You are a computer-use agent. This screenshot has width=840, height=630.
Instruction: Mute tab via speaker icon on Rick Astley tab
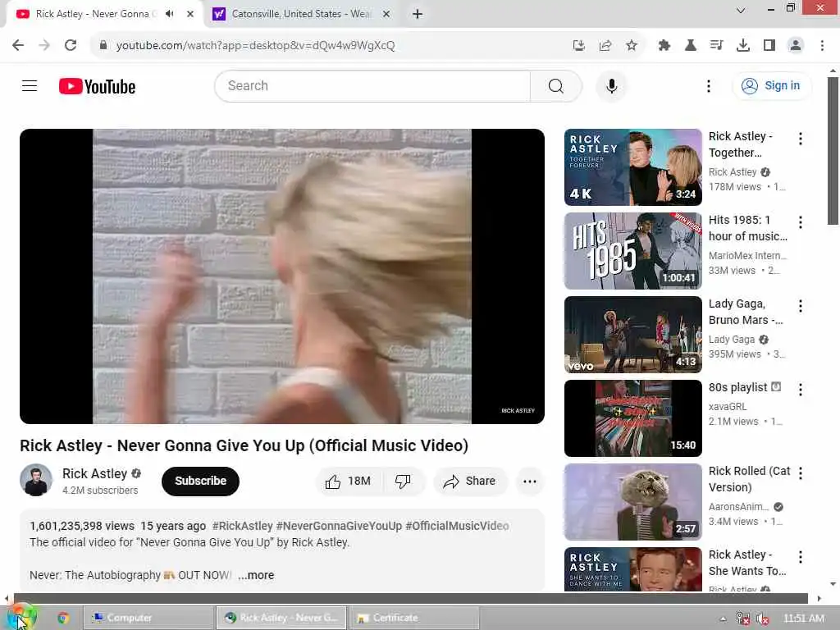(x=169, y=14)
